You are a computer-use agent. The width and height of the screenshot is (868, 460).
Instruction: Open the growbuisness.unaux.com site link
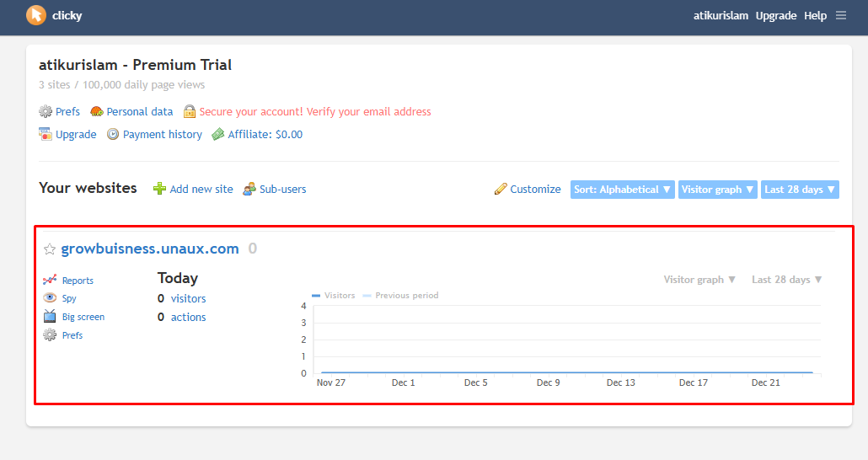click(150, 249)
